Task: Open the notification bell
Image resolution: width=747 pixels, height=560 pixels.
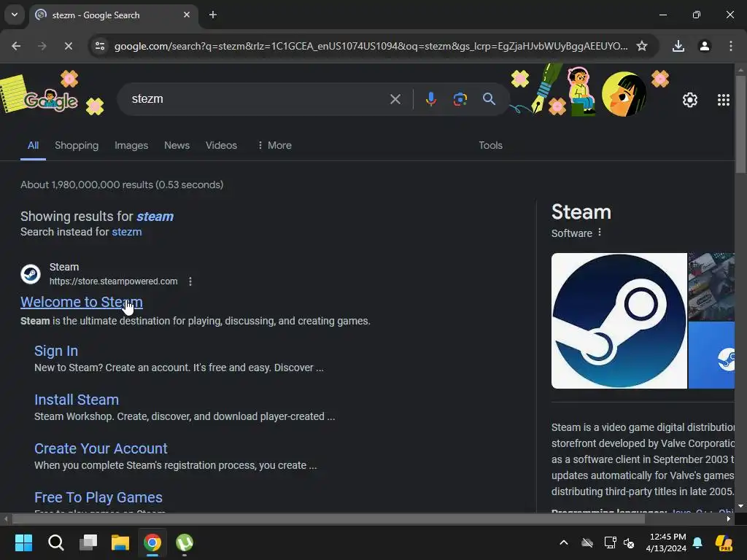Action: click(697, 542)
